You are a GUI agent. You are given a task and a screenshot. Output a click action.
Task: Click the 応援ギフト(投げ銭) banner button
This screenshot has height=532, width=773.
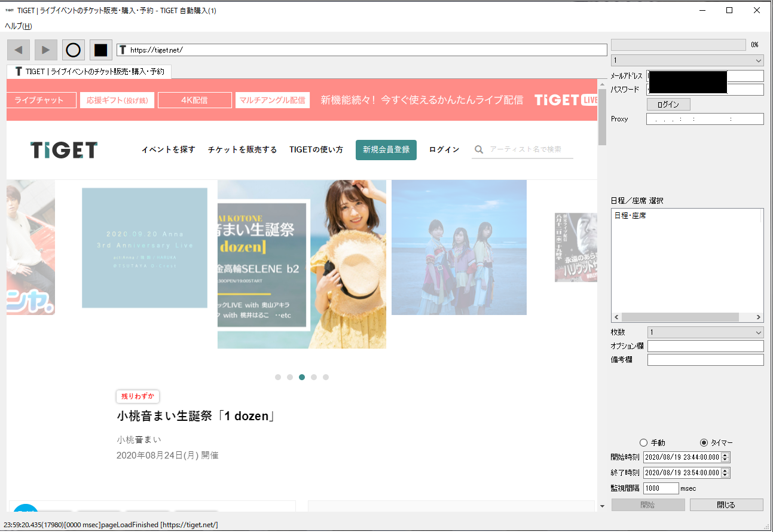pos(117,100)
